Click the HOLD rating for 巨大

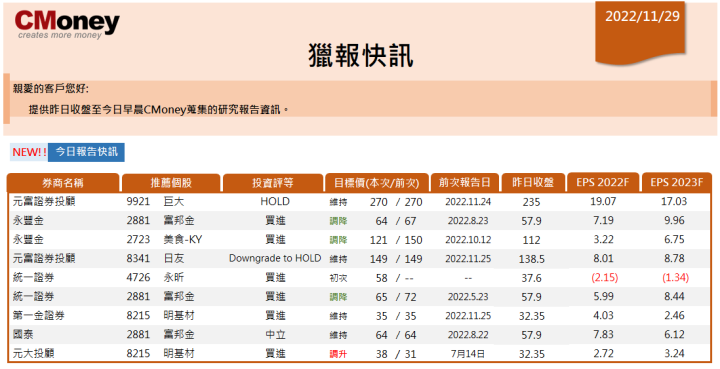point(275,201)
